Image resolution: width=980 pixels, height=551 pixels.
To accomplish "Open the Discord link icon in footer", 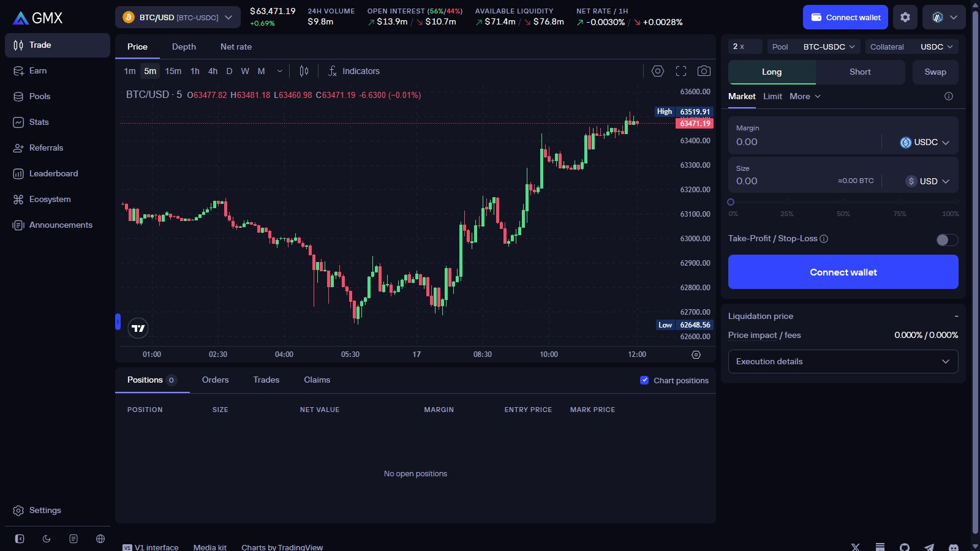I will [x=954, y=547].
